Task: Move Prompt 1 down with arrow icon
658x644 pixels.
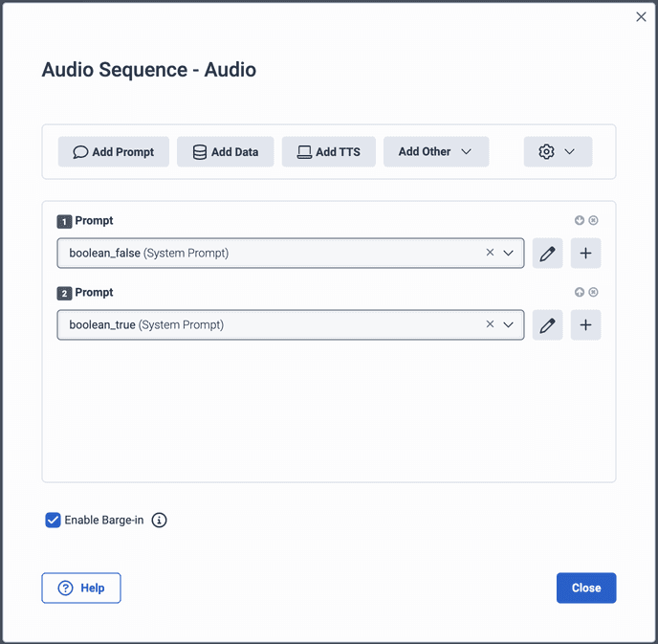Action: click(580, 220)
